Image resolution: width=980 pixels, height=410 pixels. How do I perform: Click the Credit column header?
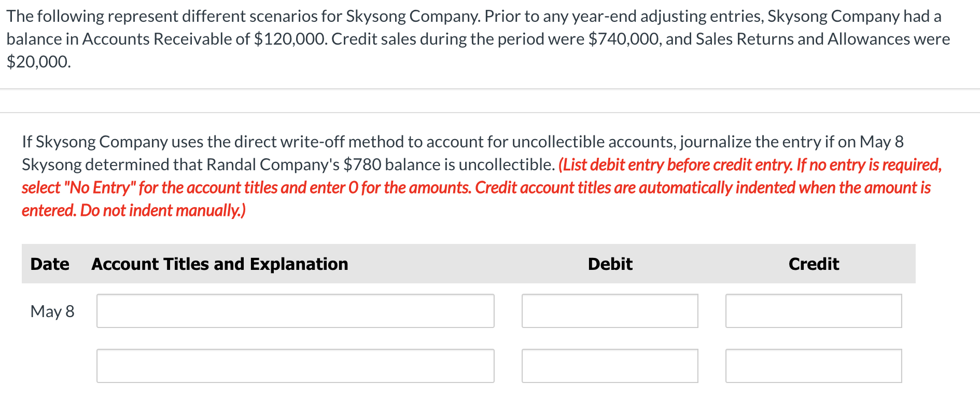[813, 264]
